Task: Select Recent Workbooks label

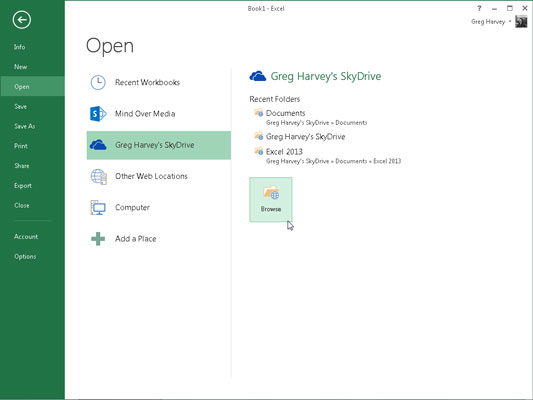Action: 147,82
